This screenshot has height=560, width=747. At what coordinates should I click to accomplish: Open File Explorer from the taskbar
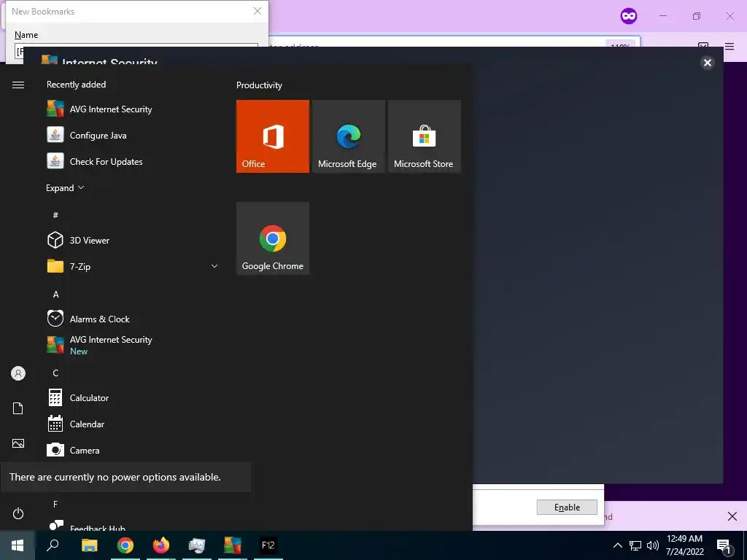coord(89,545)
